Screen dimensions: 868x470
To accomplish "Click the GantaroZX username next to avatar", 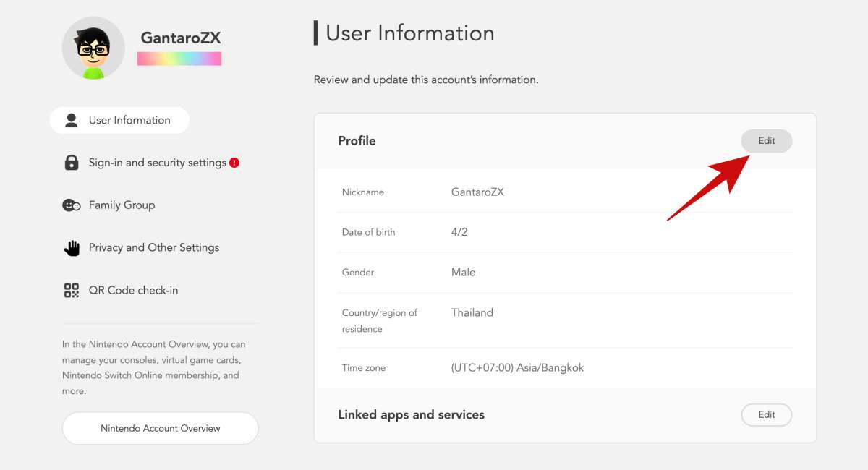I will pyautogui.click(x=180, y=38).
